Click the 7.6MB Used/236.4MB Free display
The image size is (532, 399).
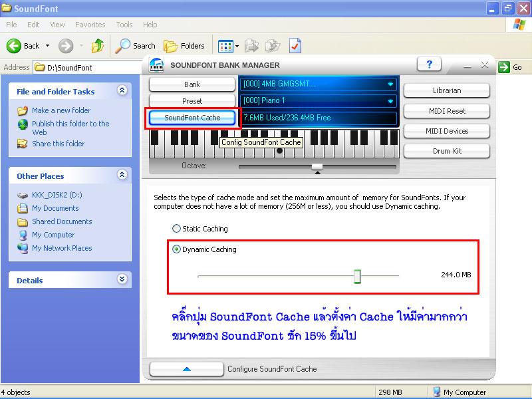[x=319, y=118]
